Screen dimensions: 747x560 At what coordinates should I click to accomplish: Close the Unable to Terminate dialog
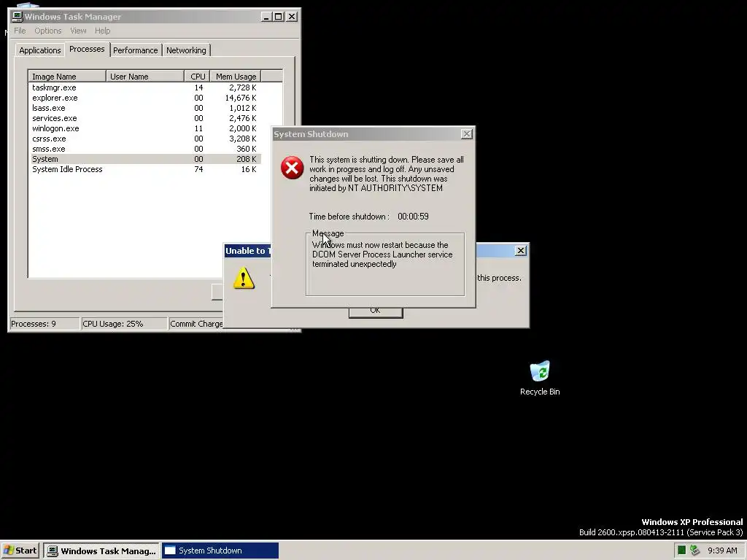click(x=521, y=251)
